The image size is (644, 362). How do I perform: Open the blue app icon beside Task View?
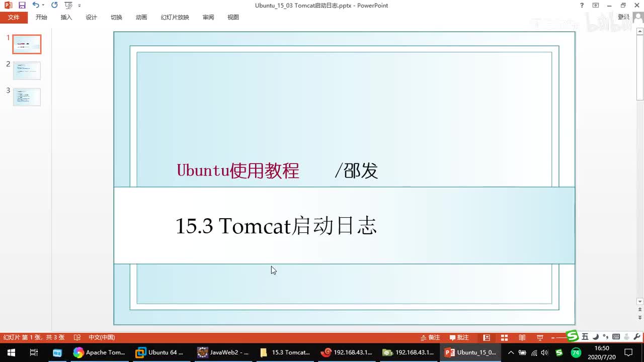click(x=57, y=352)
